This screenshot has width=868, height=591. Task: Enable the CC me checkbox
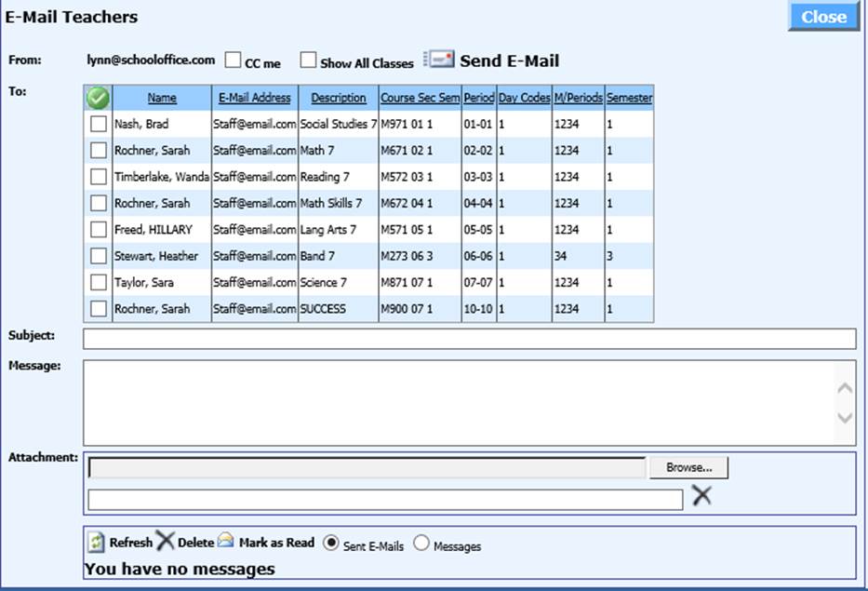(x=233, y=60)
